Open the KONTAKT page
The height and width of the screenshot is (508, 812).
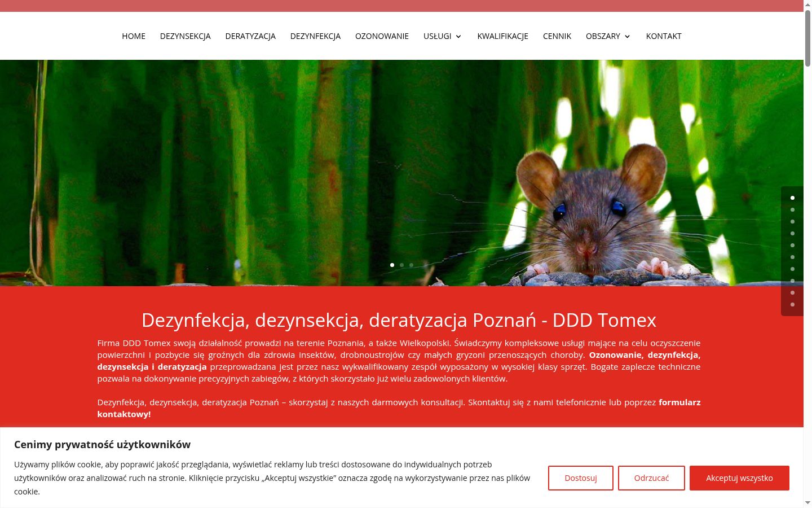click(x=664, y=36)
